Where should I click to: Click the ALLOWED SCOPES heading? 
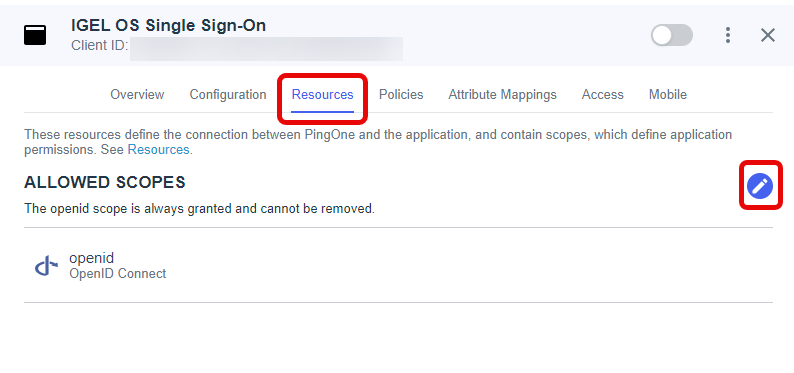(105, 182)
